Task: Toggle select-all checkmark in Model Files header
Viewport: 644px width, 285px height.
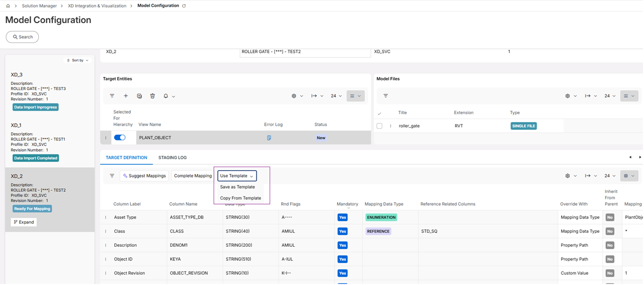Action: pos(380,113)
